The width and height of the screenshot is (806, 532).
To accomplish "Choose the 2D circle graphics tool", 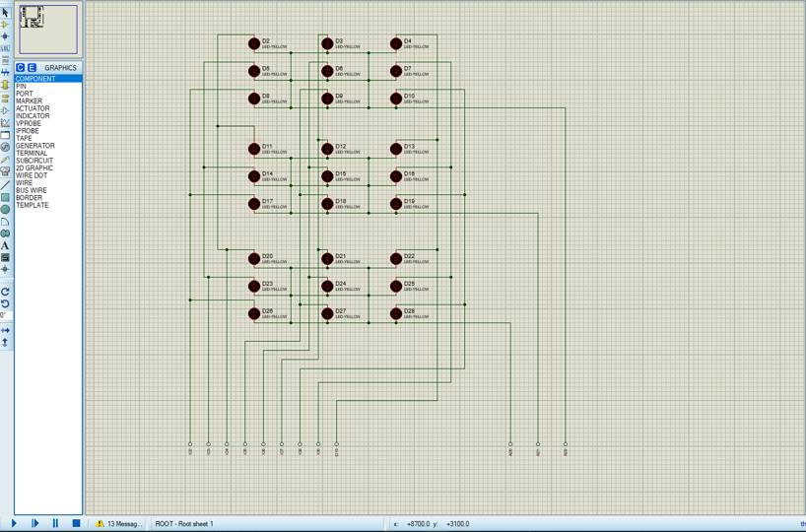I will pos(5,209).
